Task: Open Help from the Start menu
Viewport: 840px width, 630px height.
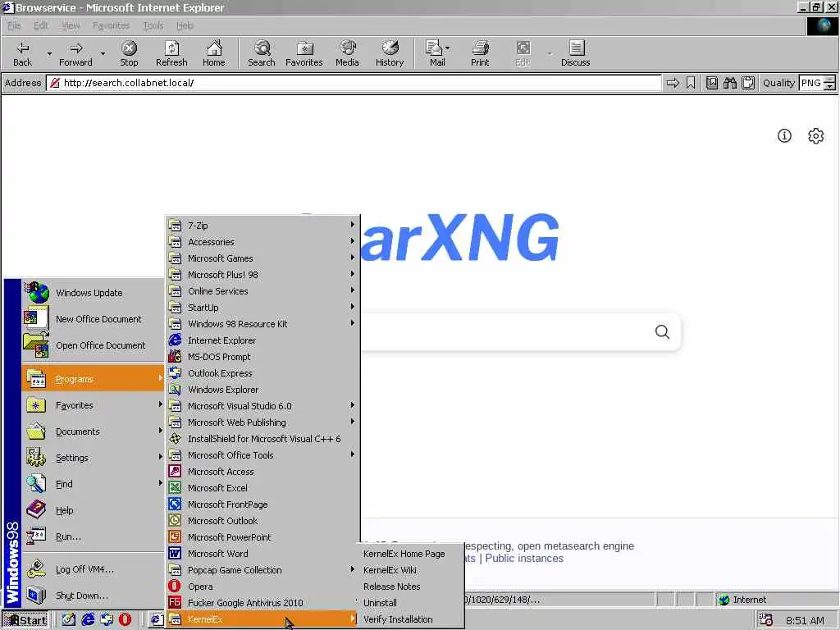Action: click(x=94, y=510)
